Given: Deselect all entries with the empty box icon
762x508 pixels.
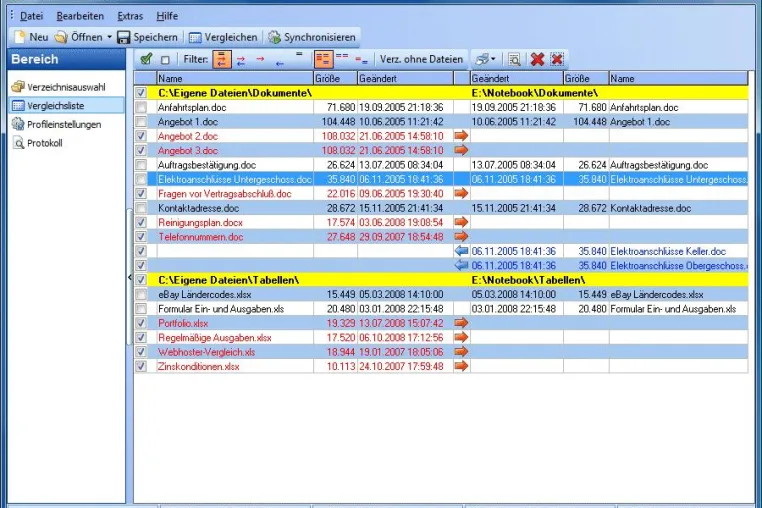Looking at the screenshot, I should coord(165,60).
